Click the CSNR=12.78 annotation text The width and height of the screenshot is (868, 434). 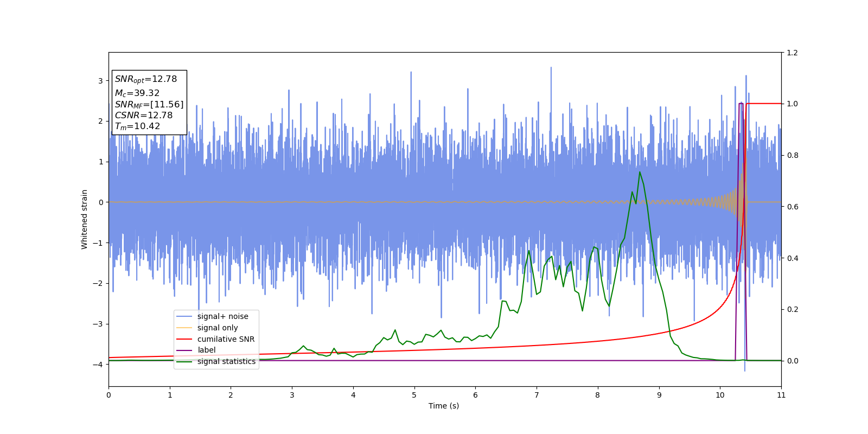point(144,115)
